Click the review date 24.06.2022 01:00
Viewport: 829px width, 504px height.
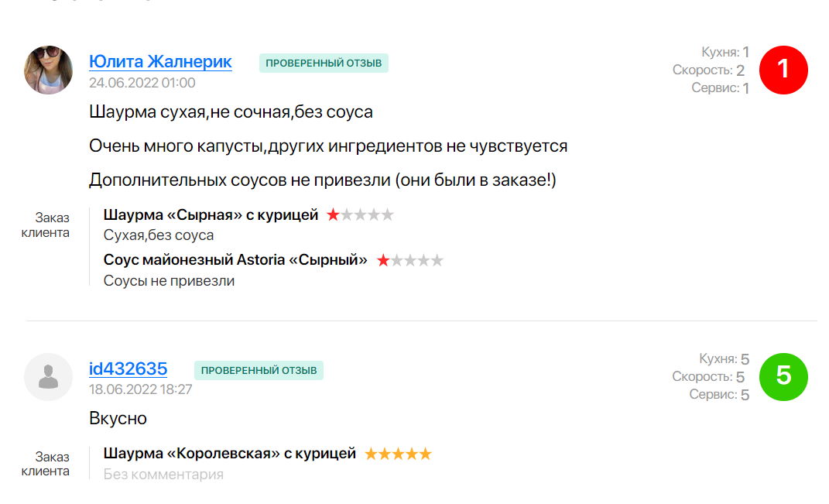point(142,83)
